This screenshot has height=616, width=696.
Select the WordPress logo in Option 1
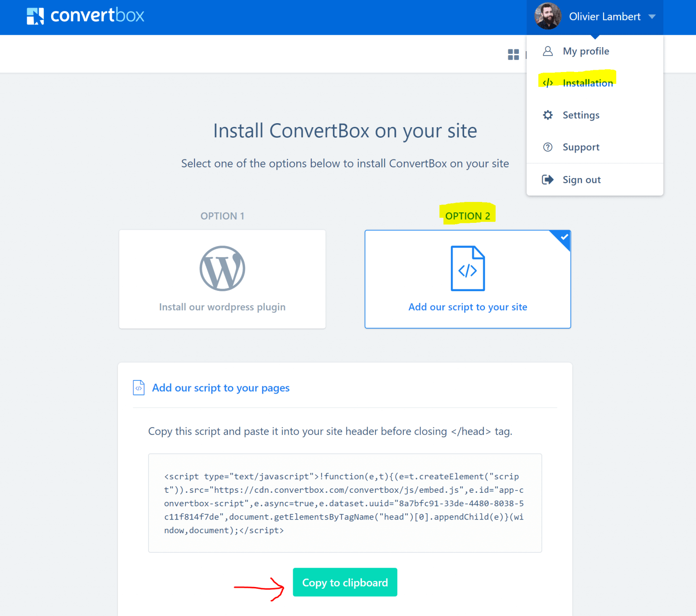[x=222, y=269]
